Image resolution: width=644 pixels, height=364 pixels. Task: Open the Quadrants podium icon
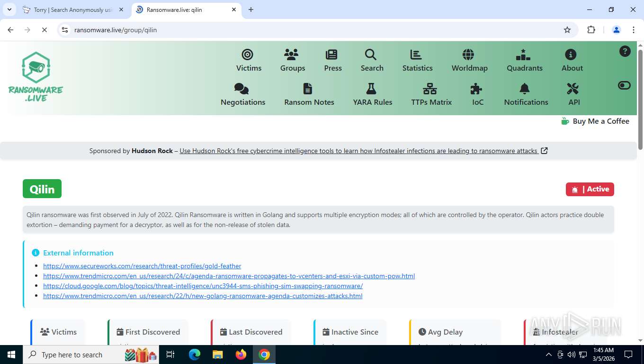point(523,55)
